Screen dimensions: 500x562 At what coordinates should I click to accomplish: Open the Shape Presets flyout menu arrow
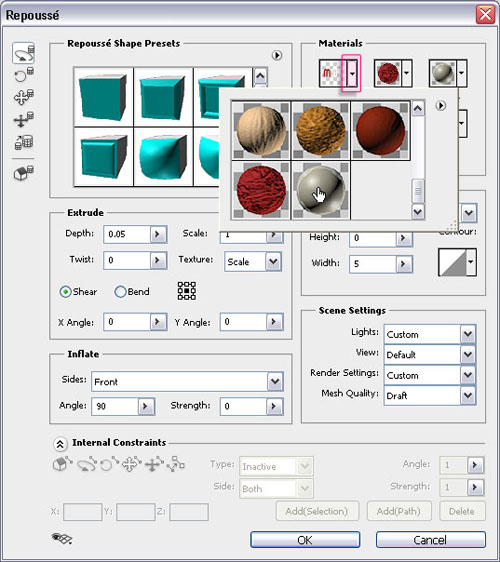click(277, 55)
